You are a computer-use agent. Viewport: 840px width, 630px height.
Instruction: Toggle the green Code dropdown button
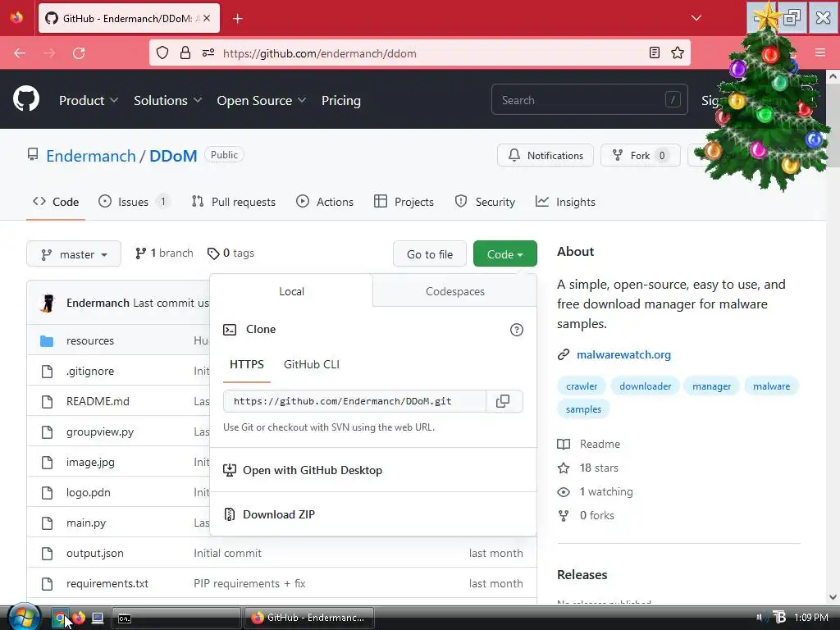(504, 254)
